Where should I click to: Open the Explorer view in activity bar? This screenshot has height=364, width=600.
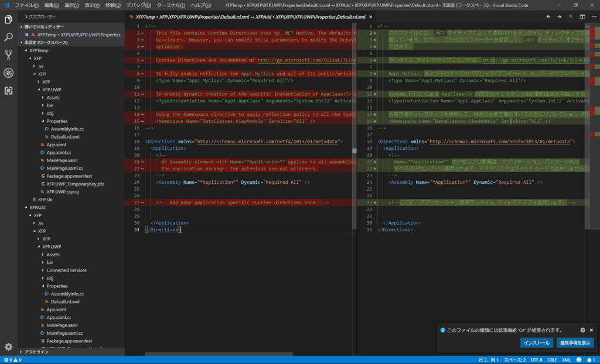pos(8,19)
